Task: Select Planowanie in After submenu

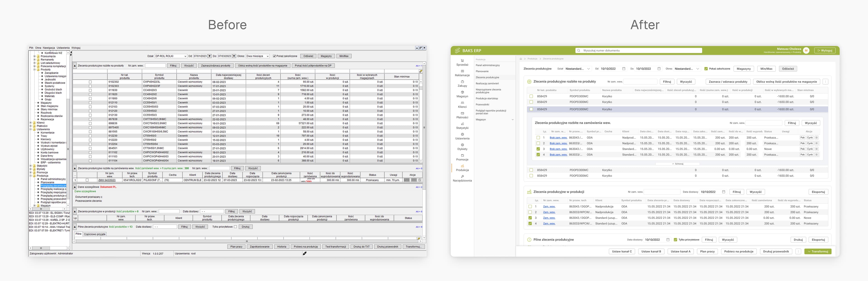Action: (x=482, y=71)
